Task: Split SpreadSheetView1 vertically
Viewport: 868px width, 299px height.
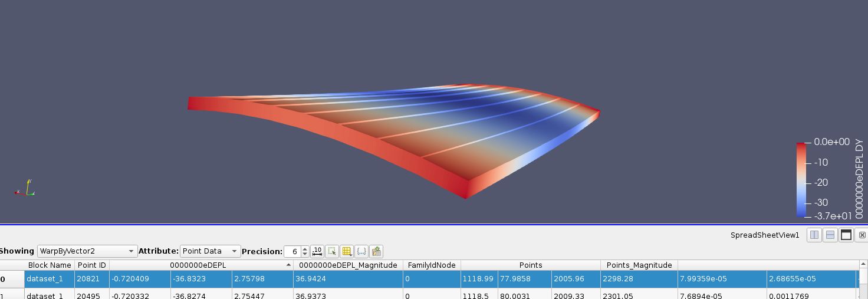Action: pyautogui.click(x=830, y=235)
